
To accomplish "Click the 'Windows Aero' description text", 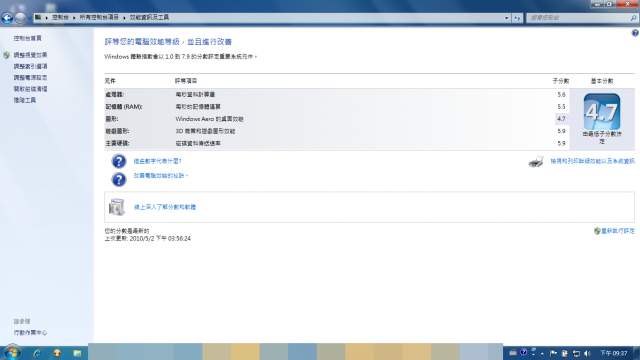I will click(209, 119).
